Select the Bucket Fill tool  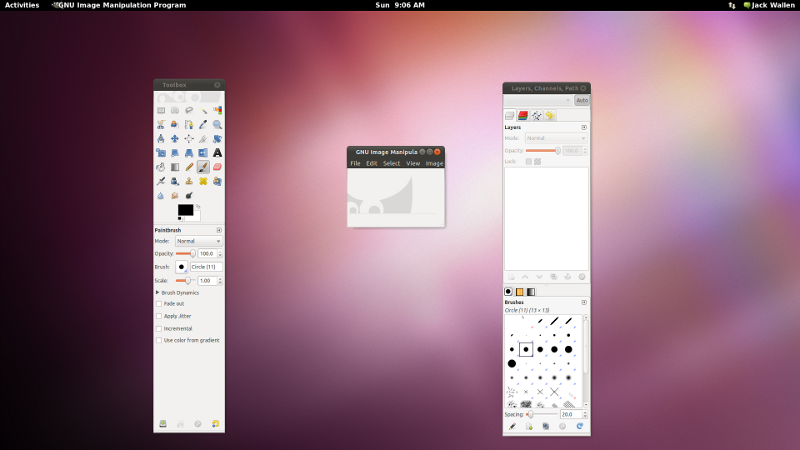161,167
